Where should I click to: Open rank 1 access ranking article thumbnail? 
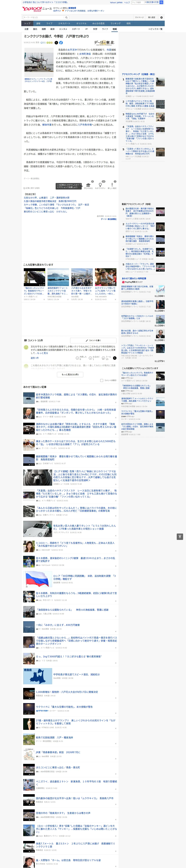[x=160, y=82]
